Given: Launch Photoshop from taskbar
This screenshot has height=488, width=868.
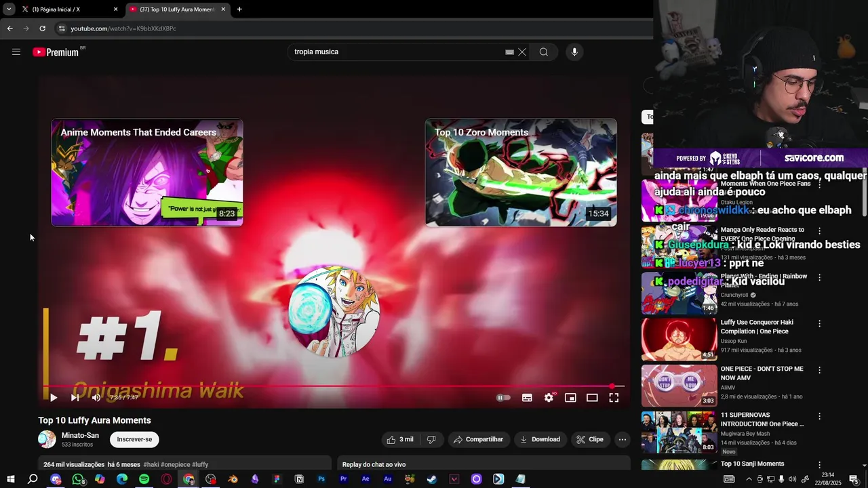Looking at the screenshot, I should (x=321, y=479).
